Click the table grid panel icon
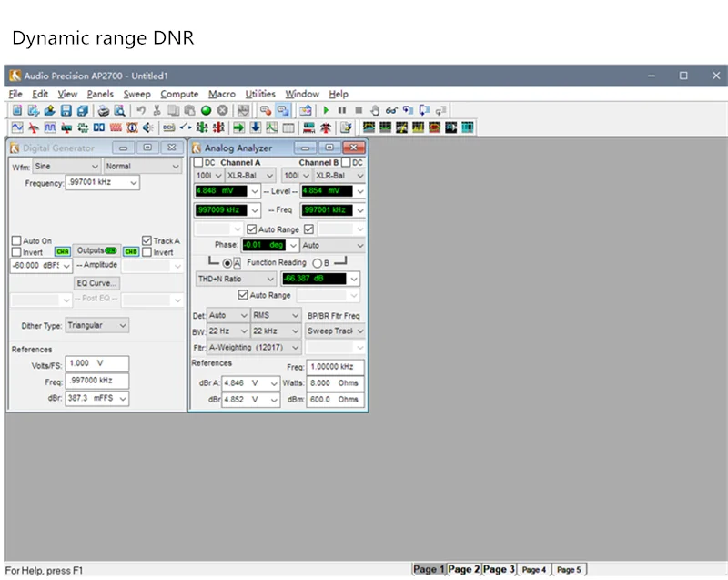 [x=288, y=127]
